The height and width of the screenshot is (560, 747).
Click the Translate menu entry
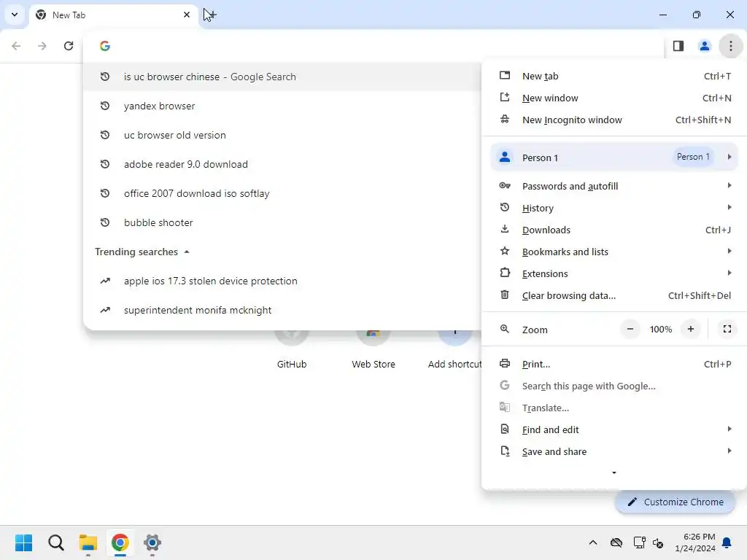614,408
